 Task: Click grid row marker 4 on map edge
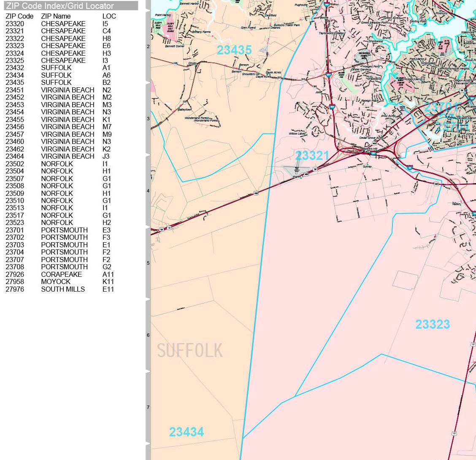point(148,191)
